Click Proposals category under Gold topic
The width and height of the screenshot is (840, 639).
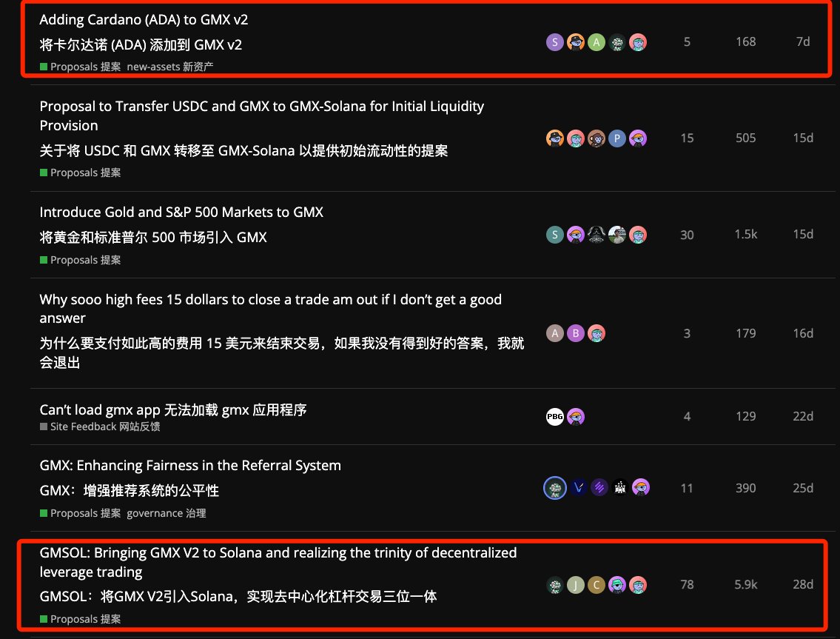pyautogui.click(x=81, y=260)
